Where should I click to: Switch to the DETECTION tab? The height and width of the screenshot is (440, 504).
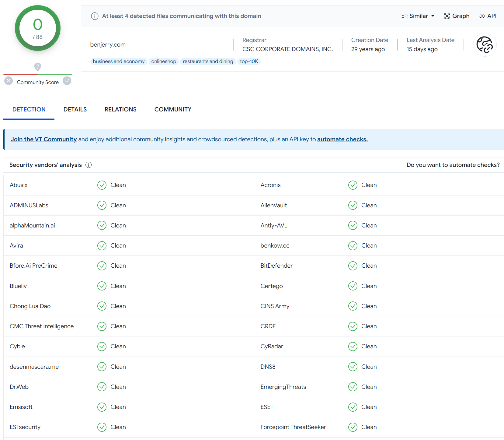point(29,109)
